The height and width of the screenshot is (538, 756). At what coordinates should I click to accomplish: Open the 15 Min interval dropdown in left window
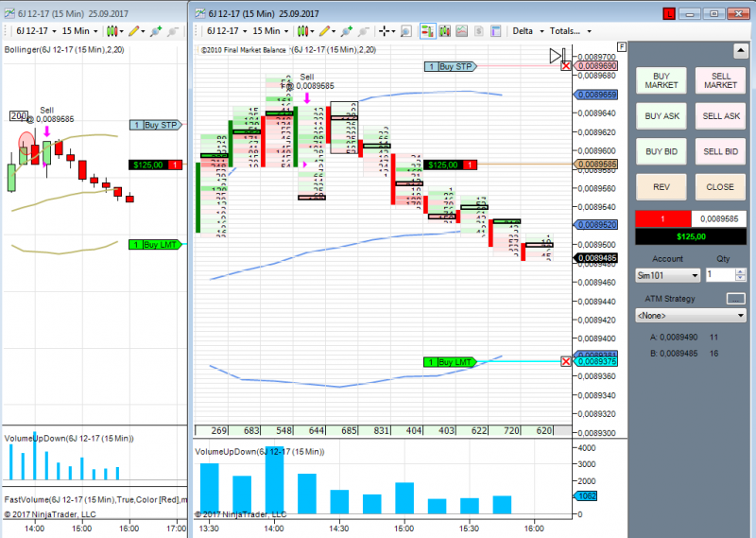[x=80, y=31]
